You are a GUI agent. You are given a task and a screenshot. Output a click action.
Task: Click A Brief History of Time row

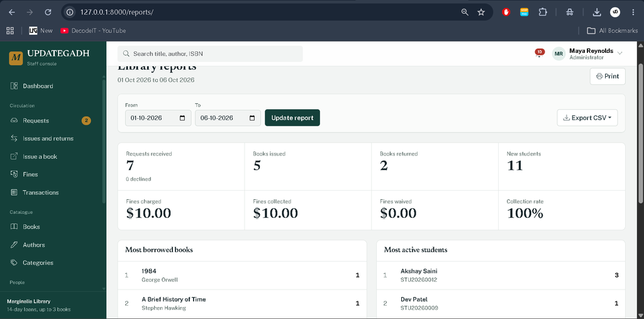pos(242,304)
